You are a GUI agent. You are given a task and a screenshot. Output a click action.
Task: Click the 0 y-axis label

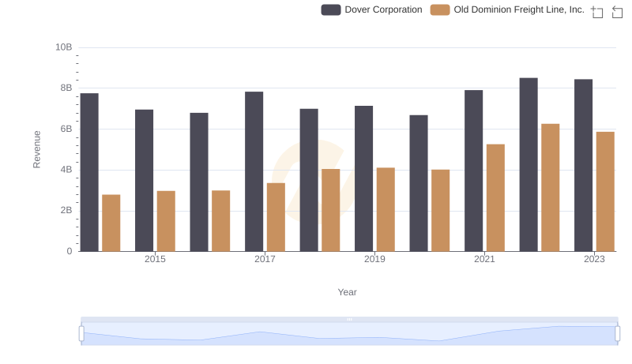[x=70, y=251]
